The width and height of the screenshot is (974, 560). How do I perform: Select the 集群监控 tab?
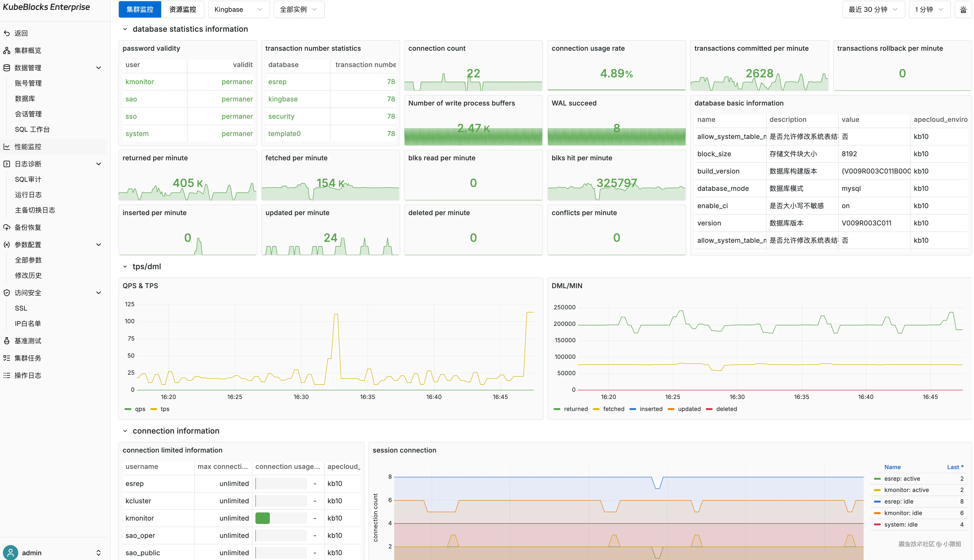click(140, 10)
